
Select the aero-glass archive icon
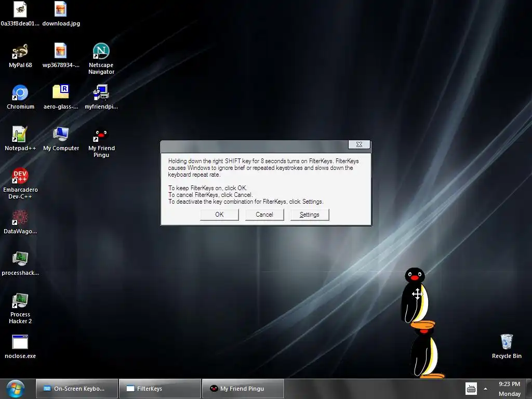(61, 92)
